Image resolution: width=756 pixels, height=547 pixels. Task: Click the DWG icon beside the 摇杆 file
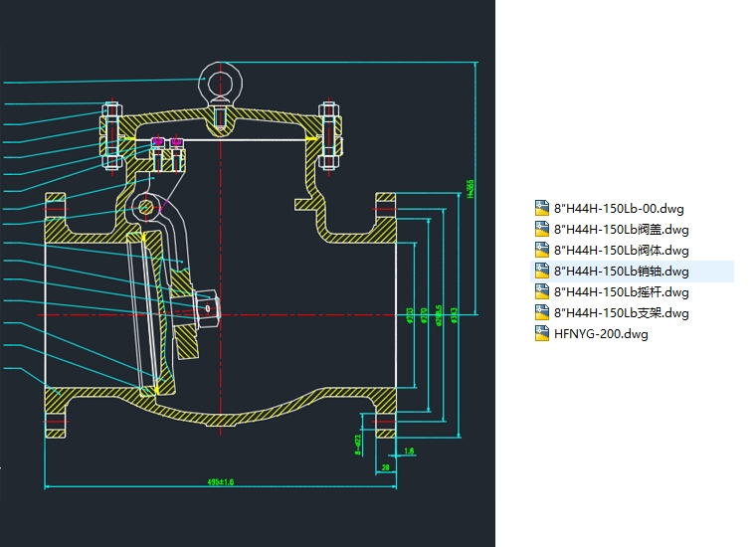point(542,292)
